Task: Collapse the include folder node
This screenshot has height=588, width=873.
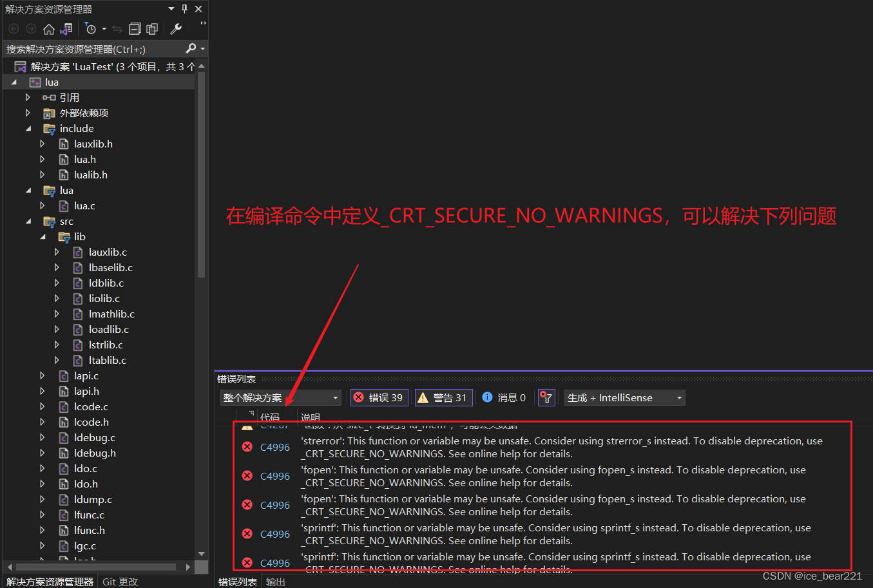Action: tap(27, 128)
